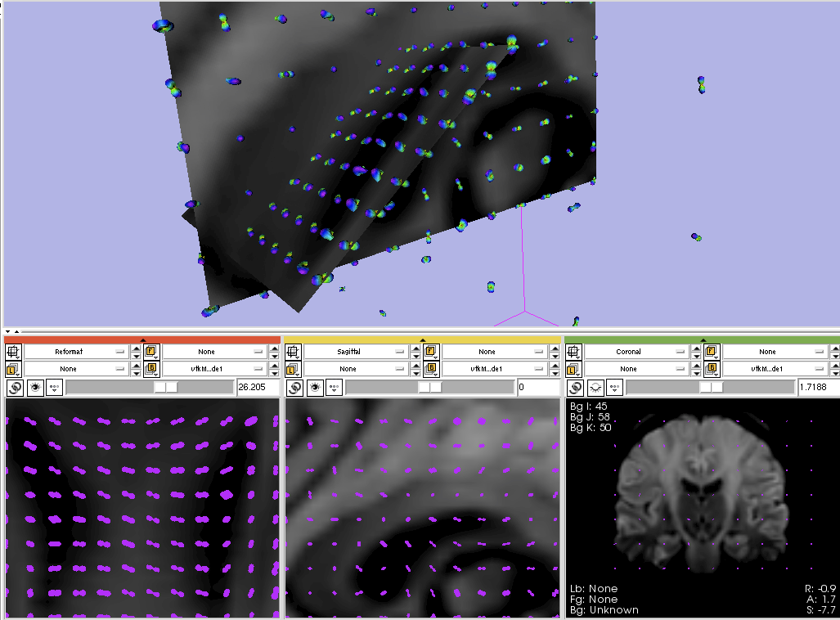Collapse the red slice controller header bar
The width and height of the screenshot is (840, 620).
[x=142, y=339]
